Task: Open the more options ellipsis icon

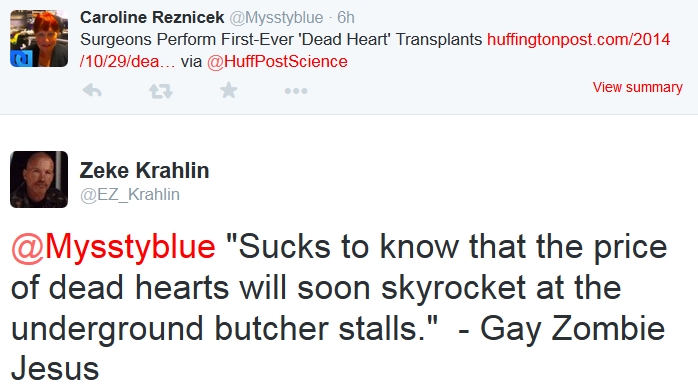Action: pos(296,91)
